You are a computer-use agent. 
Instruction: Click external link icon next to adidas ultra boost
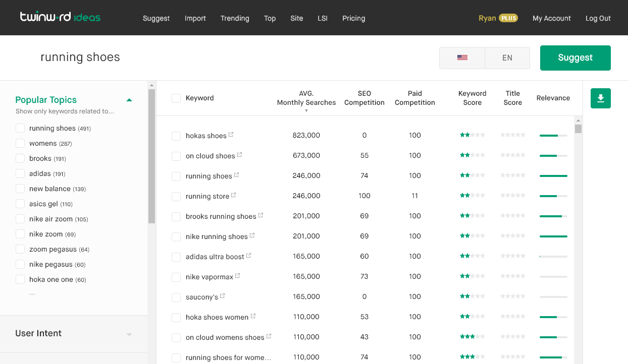(249, 256)
